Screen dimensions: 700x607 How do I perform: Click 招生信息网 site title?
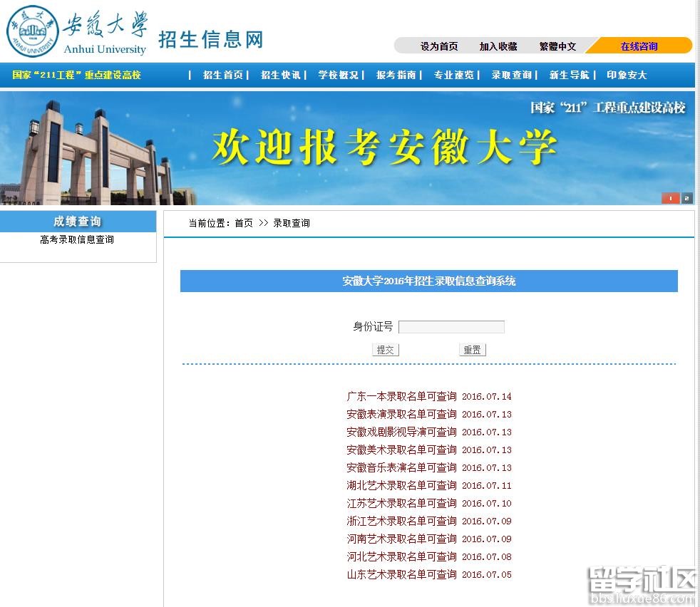click(211, 39)
